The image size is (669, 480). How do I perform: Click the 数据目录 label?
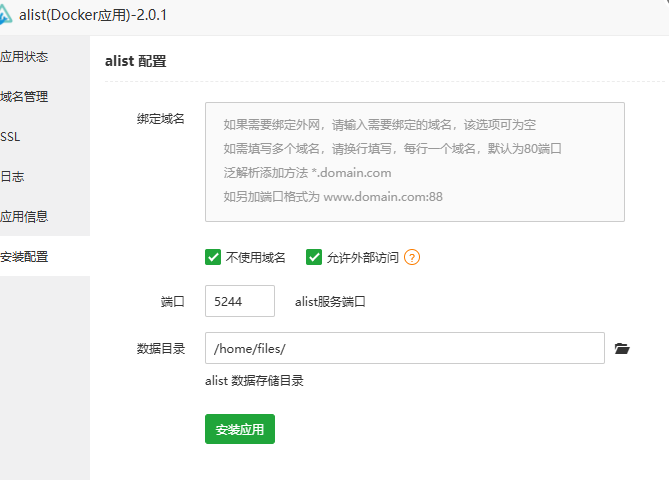click(160, 349)
